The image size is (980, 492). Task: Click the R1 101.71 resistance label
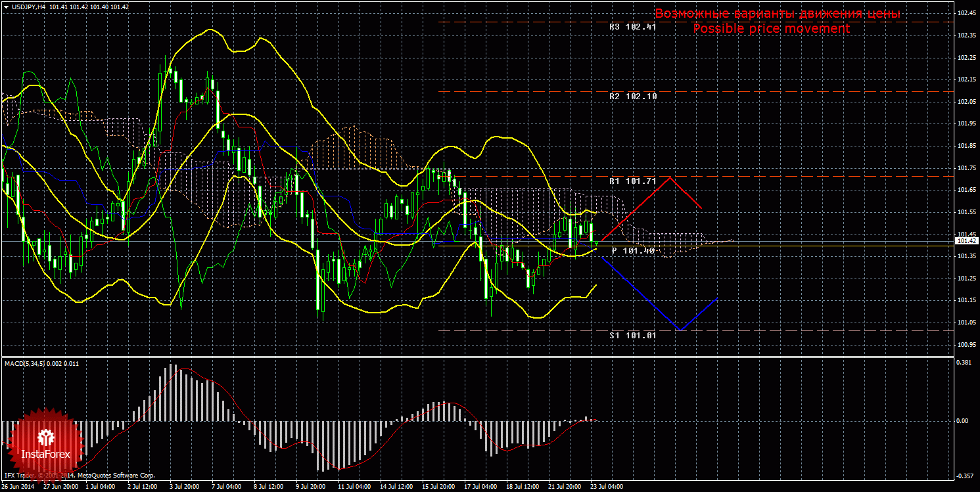tap(632, 181)
